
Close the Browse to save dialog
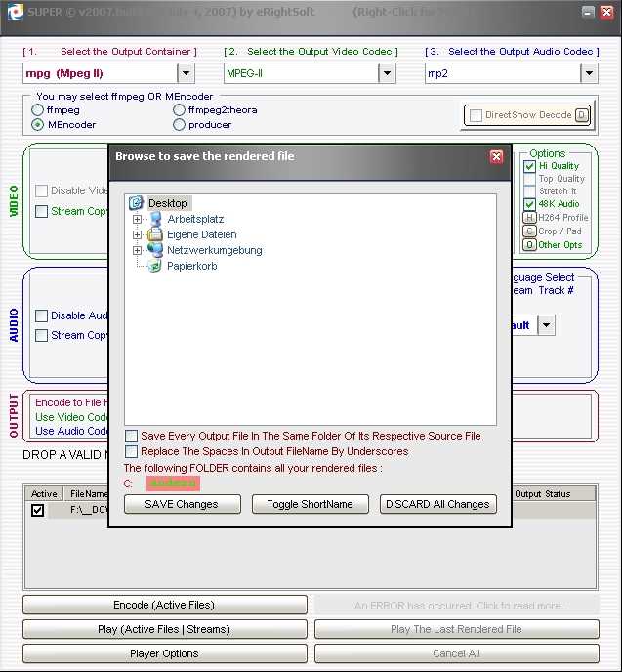click(496, 156)
